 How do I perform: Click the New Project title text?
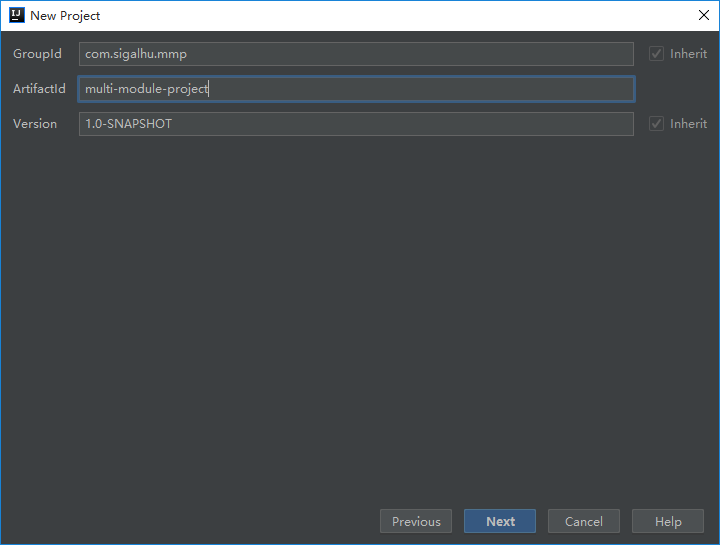tap(65, 16)
